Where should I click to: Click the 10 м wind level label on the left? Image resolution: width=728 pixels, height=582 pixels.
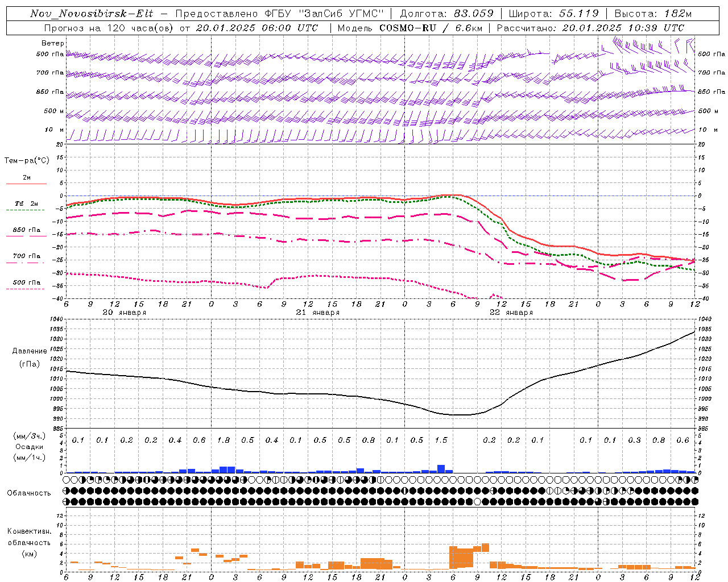(x=55, y=130)
